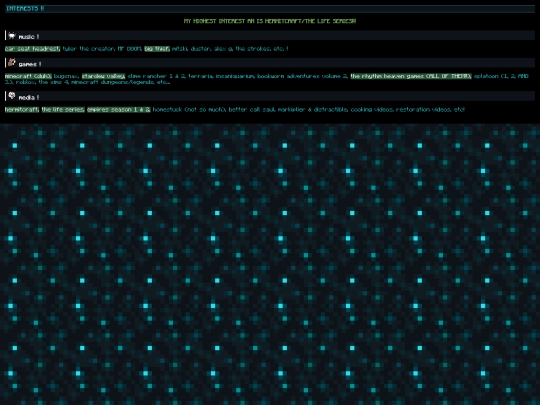Click the highlighted "the life series" media entry

click(63, 110)
